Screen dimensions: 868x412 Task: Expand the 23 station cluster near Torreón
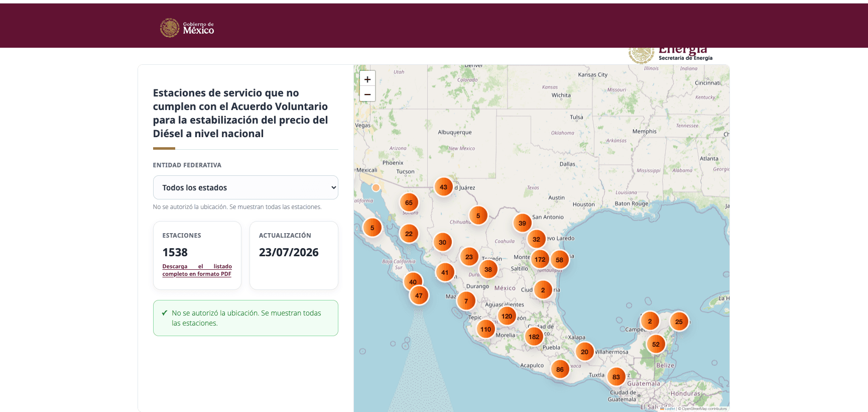click(469, 257)
